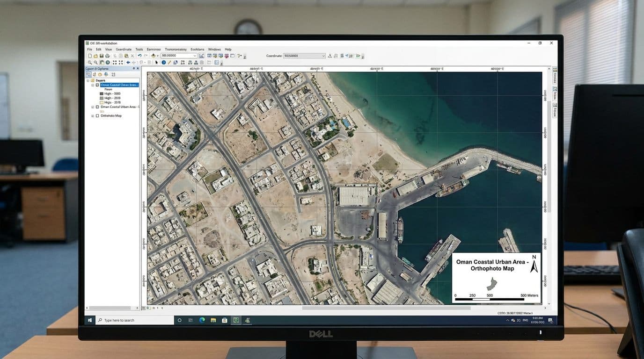This screenshot has height=359, width=644.
Task: Open the Help menu
Action: [228, 49]
